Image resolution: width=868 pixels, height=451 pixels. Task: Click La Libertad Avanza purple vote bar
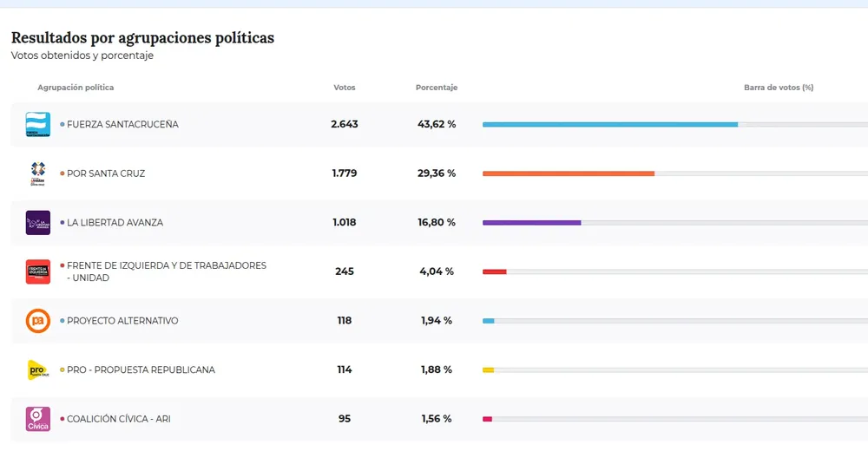pyautogui.click(x=531, y=223)
